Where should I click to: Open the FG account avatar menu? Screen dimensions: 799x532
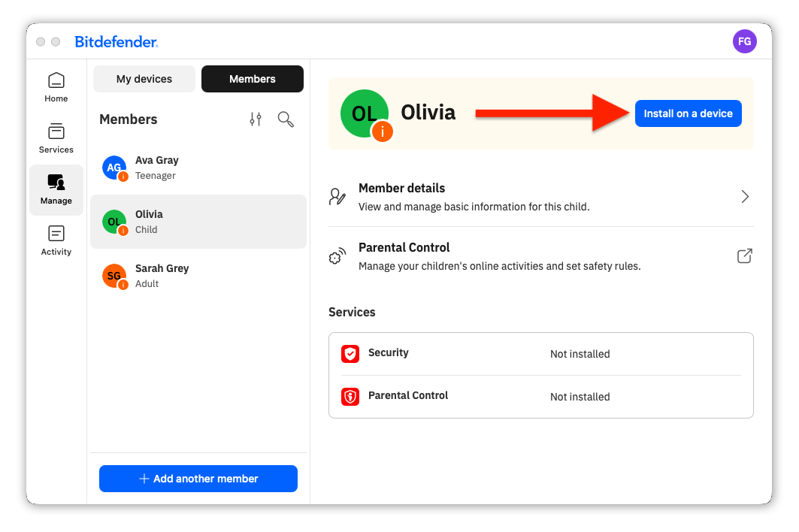(744, 41)
